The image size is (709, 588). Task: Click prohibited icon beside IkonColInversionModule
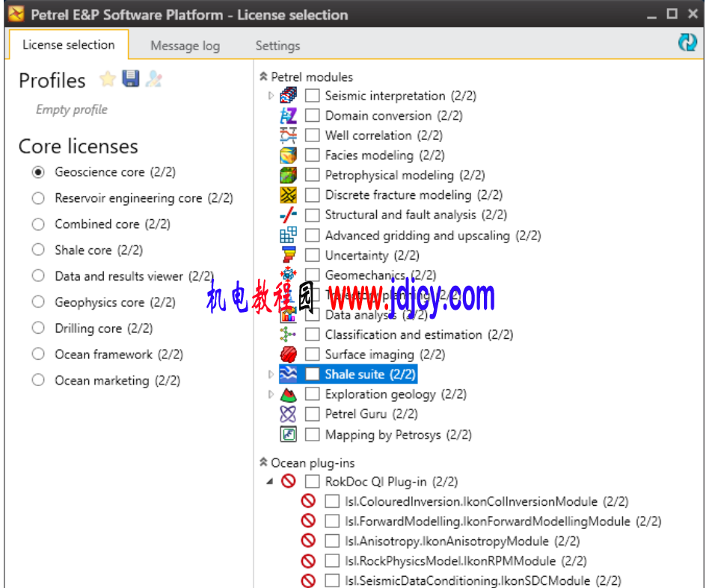(308, 501)
